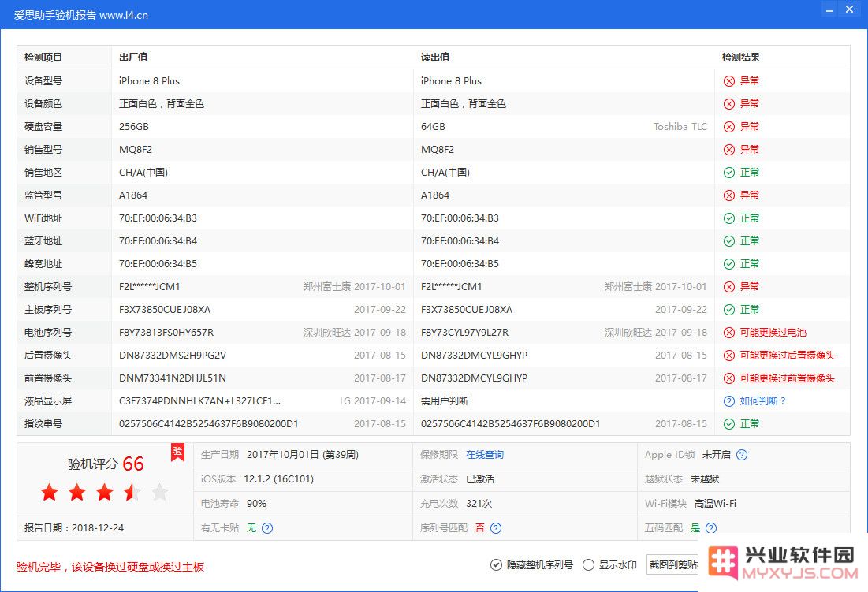
Task: Select factory mainboard serial F3X73850CUEJ08XA
Action: (165, 310)
